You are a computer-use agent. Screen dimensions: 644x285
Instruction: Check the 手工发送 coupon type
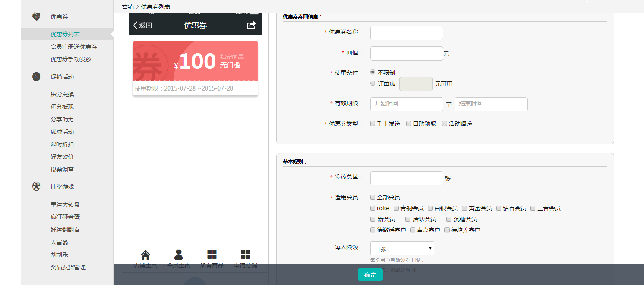(373, 124)
